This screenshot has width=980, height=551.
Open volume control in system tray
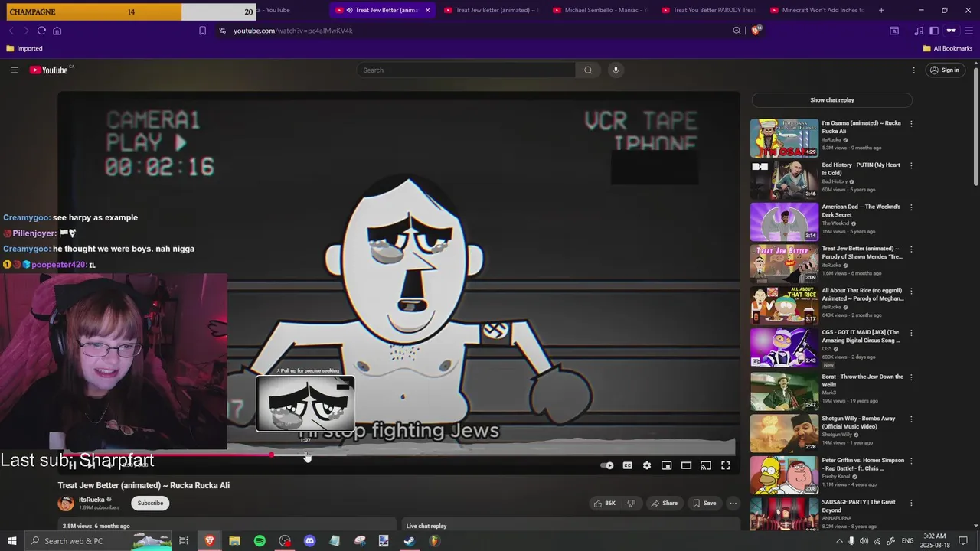pyautogui.click(x=864, y=541)
